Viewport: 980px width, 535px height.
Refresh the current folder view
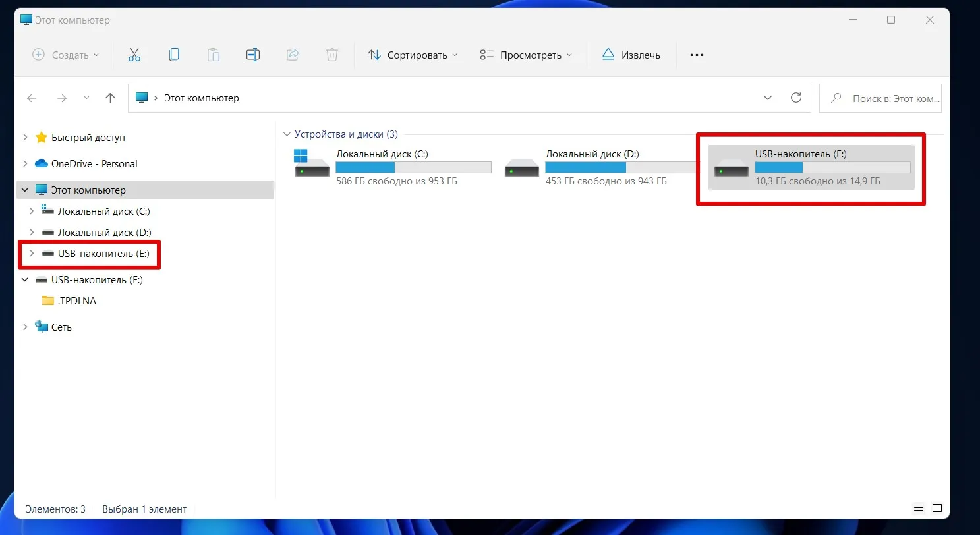pyautogui.click(x=796, y=98)
